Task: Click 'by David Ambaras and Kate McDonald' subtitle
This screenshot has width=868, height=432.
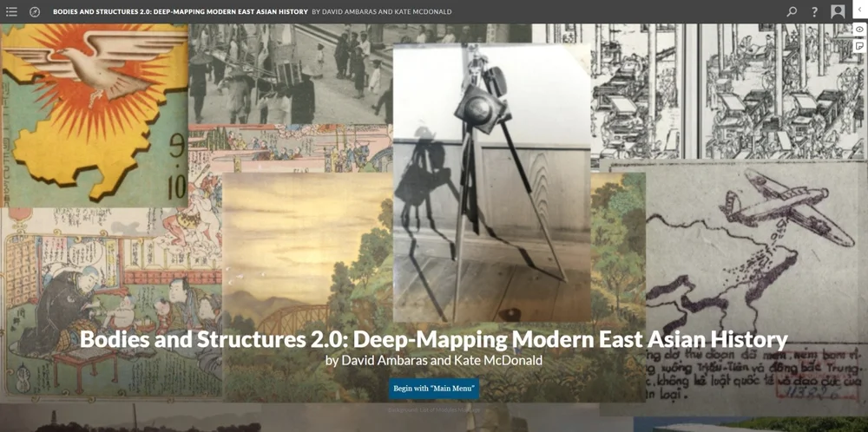Action: click(434, 360)
